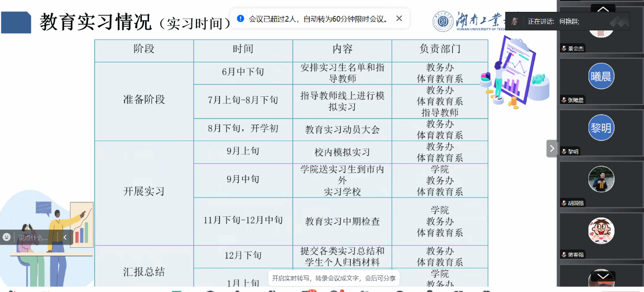644x292 pixels.
Task: Click muted mic icon beside 景会杰
Action: coord(564,48)
